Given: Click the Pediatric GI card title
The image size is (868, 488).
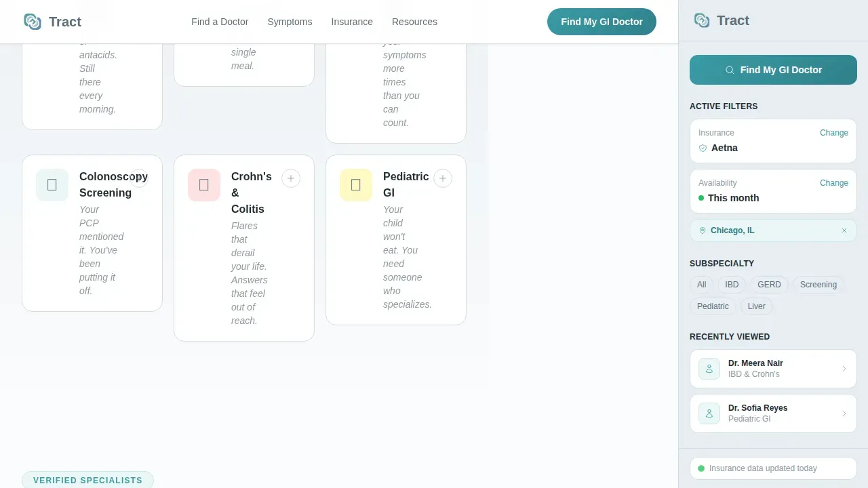Looking at the screenshot, I should (406, 184).
